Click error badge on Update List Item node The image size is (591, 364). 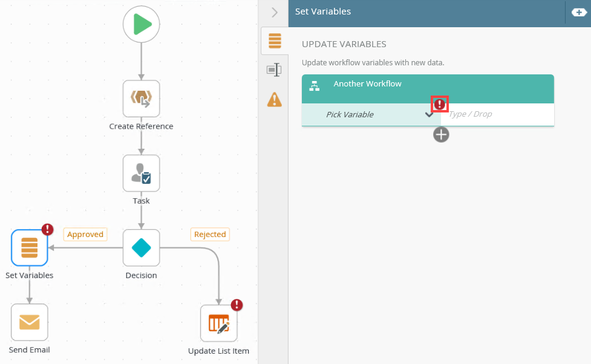click(237, 305)
